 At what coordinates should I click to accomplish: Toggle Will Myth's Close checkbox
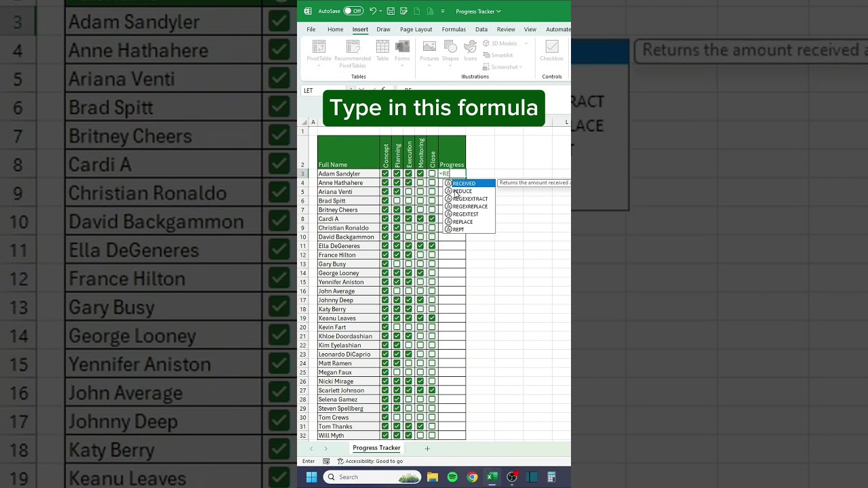point(432,436)
